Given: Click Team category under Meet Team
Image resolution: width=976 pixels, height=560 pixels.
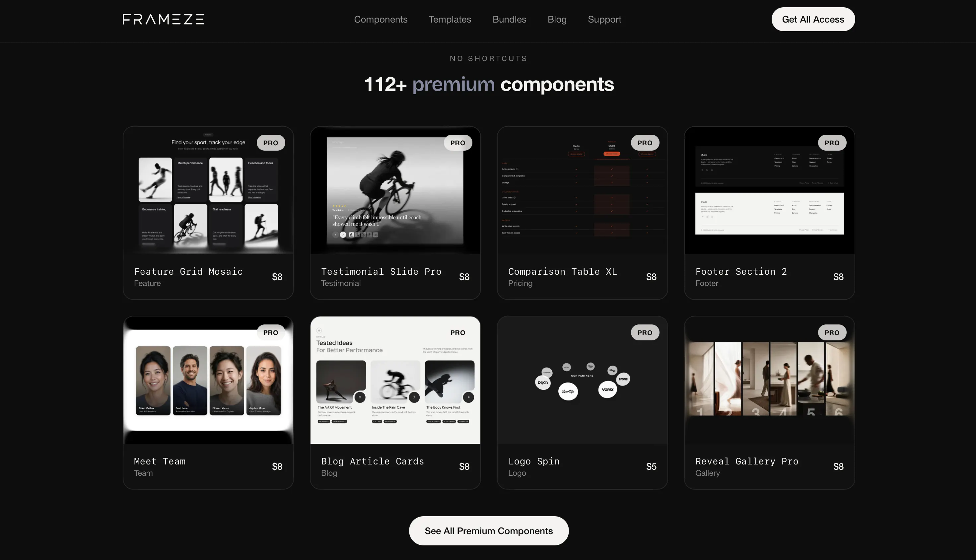Looking at the screenshot, I should [x=143, y=473].
